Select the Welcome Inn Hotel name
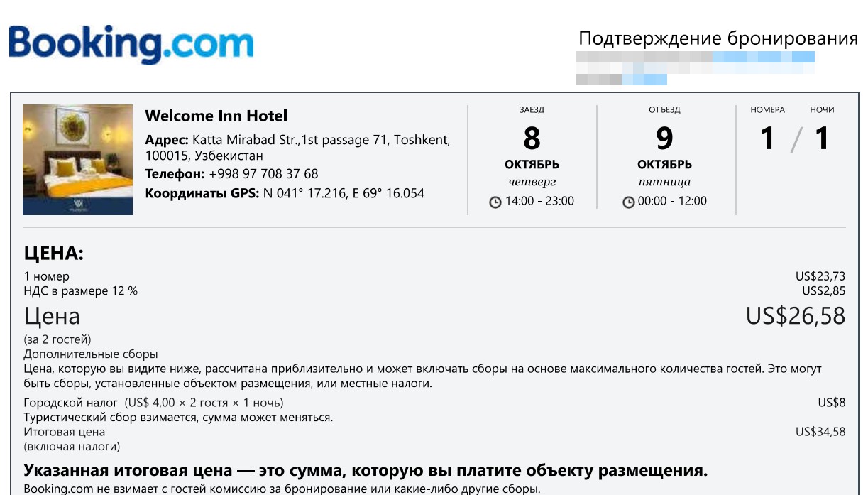 (x=216, y=116)
